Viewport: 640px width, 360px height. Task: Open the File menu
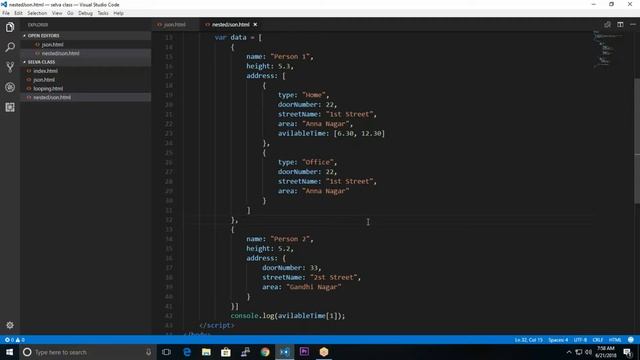click(6, 13)
